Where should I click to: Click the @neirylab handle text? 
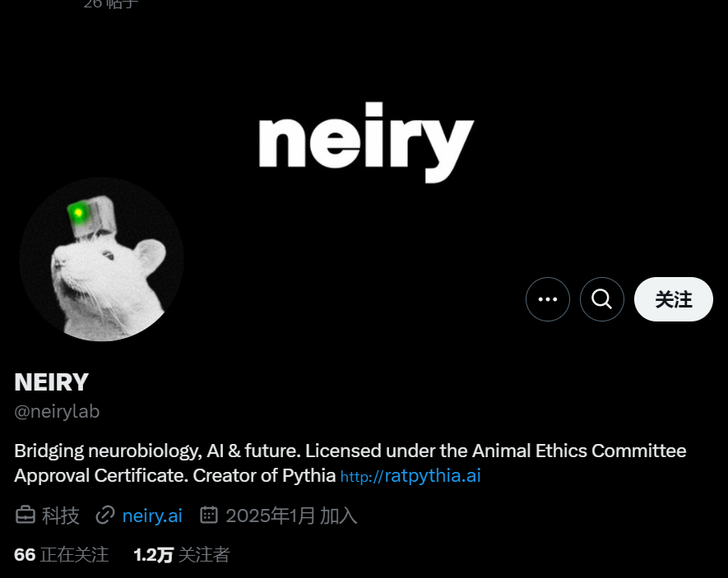(x=57, y=411)
